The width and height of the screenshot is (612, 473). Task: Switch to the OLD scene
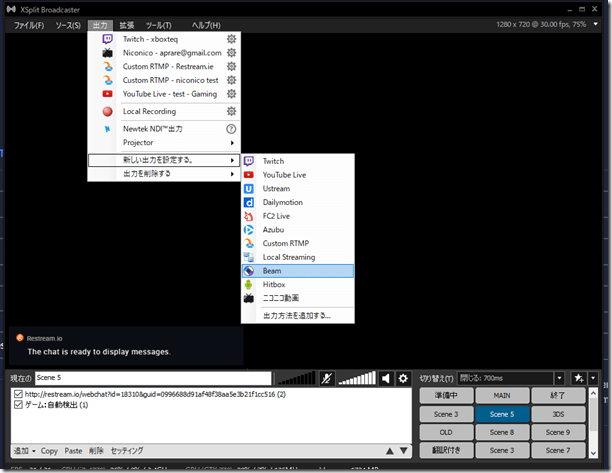[447, 432]
